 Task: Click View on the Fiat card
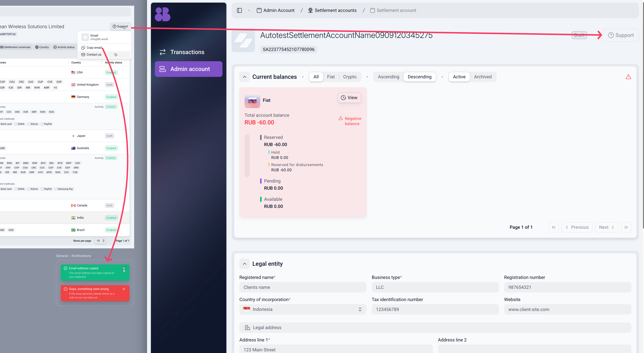349,98
